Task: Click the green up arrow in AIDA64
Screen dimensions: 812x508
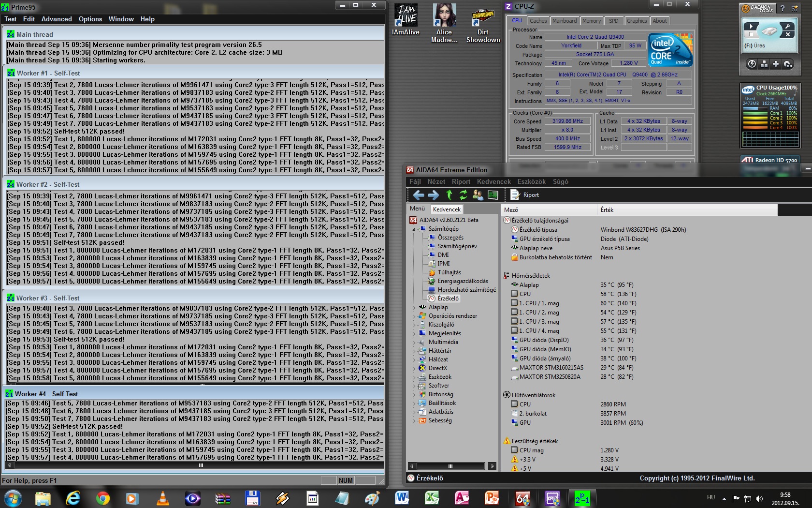Action: (x=449, y=195)
